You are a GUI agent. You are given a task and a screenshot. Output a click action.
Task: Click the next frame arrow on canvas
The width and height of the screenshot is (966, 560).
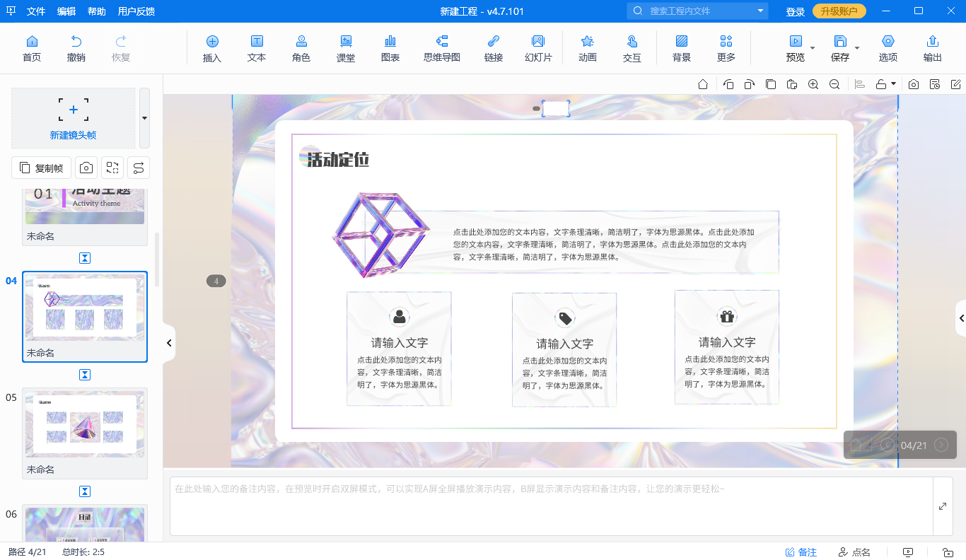pyautogui.click(x=941, y=445)
